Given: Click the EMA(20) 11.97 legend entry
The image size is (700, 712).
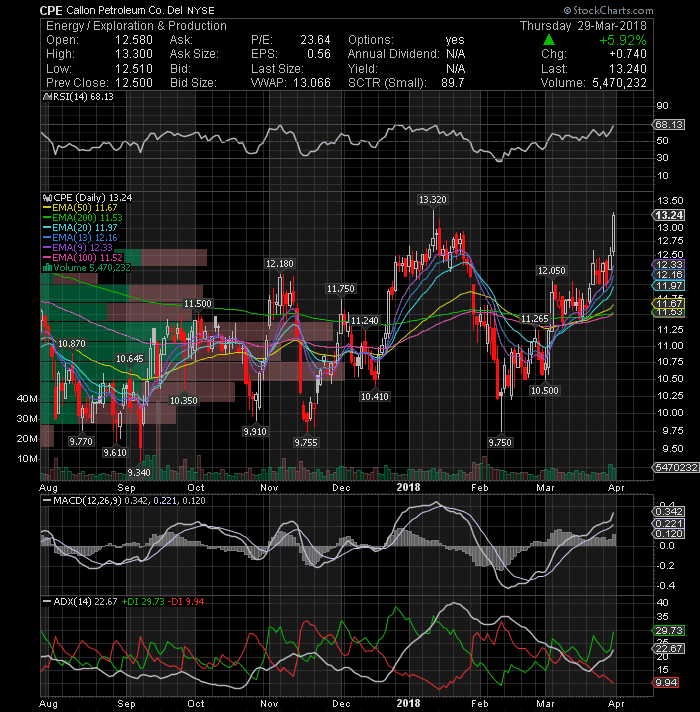Looking at the screenshot, I should pyautogui.click(x=84, y=227).
